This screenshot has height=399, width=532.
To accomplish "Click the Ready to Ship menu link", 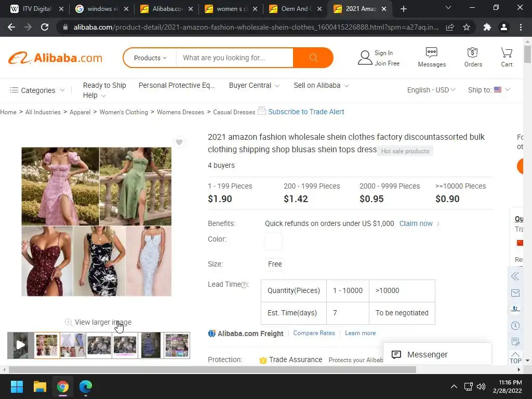I will (104, 86).
